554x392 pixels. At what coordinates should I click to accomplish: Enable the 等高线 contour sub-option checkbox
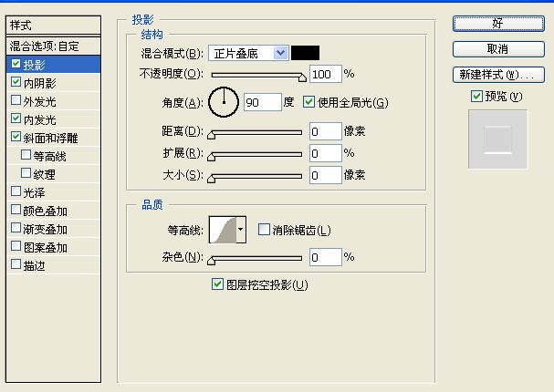point(26,155)
